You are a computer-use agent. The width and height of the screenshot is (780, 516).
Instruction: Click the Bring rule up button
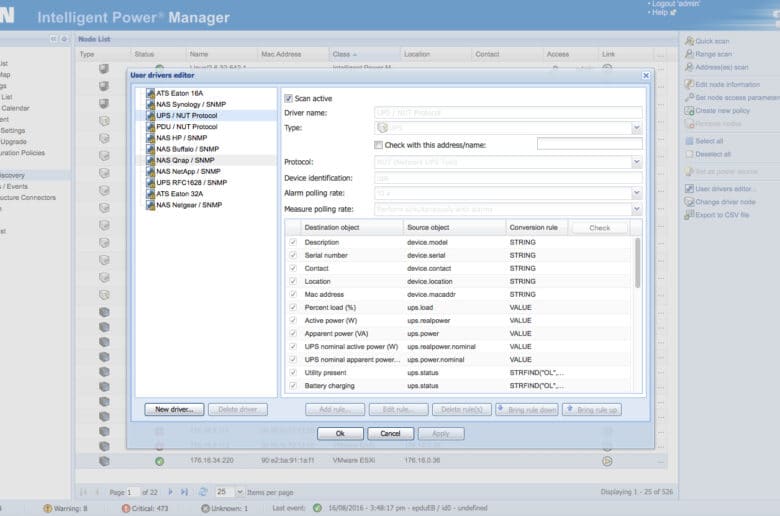(591, 410)
